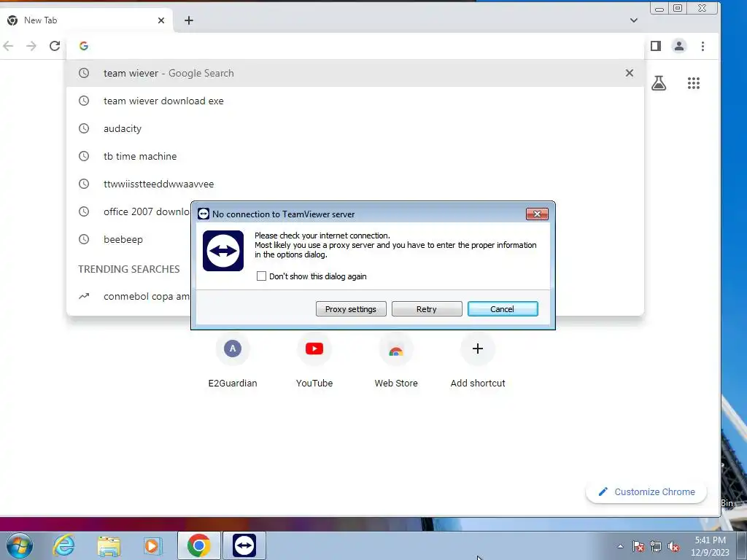Open YouTube shortcut
747x560 pixels.
pos(314,362)
